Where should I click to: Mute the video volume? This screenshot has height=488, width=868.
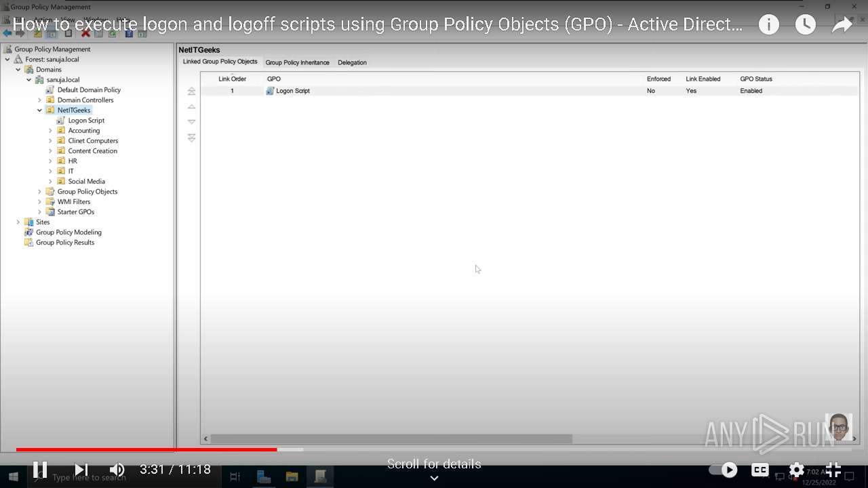(x=117, y=469)
